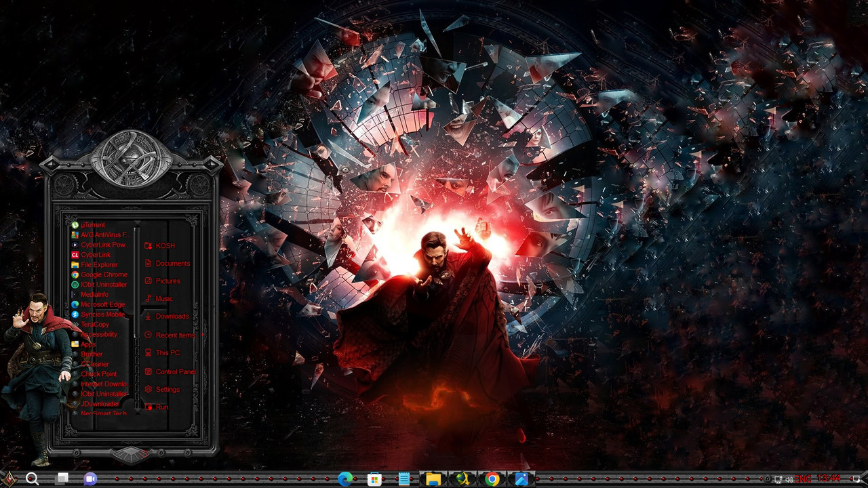Open Microsoft Store from the taskbar

pos(374,479)
